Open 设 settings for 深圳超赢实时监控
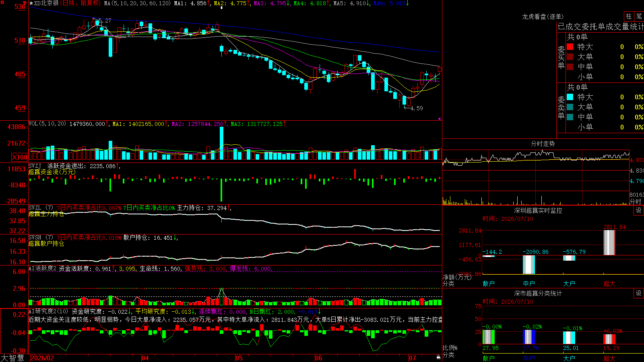The height and width of the screenshot is (362, 644). tap(639, 210)
